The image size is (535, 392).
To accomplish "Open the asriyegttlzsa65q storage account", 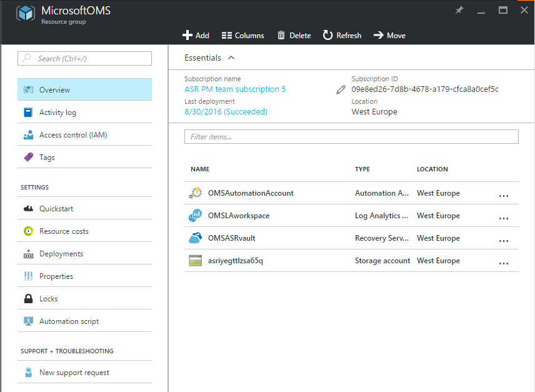I will pyautogui.click(x=236, y=261).
